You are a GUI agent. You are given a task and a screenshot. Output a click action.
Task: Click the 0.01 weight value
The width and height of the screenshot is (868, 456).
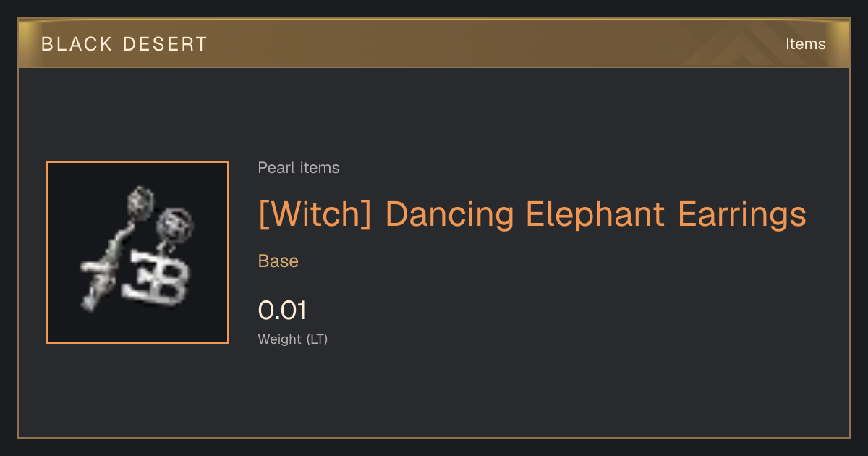(283, 311)
